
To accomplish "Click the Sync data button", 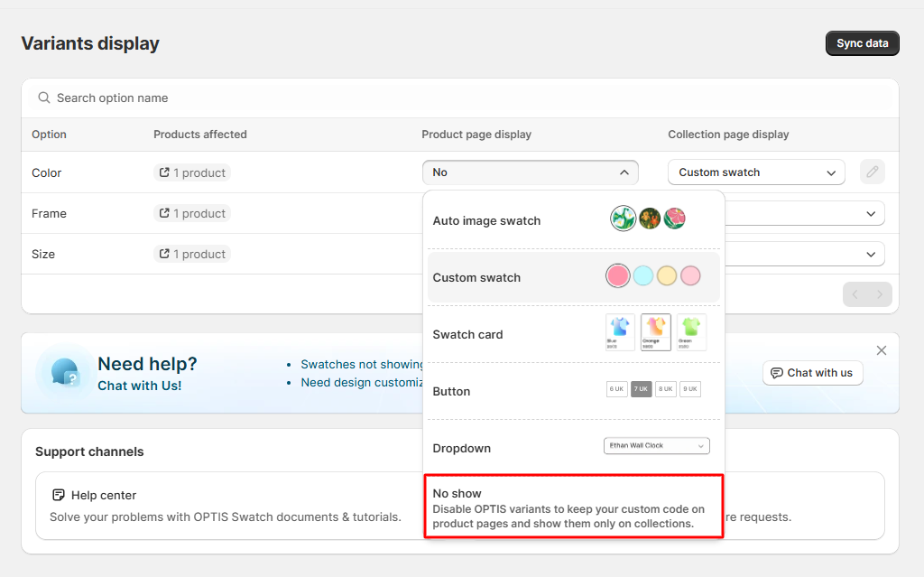I will (862, 43).
